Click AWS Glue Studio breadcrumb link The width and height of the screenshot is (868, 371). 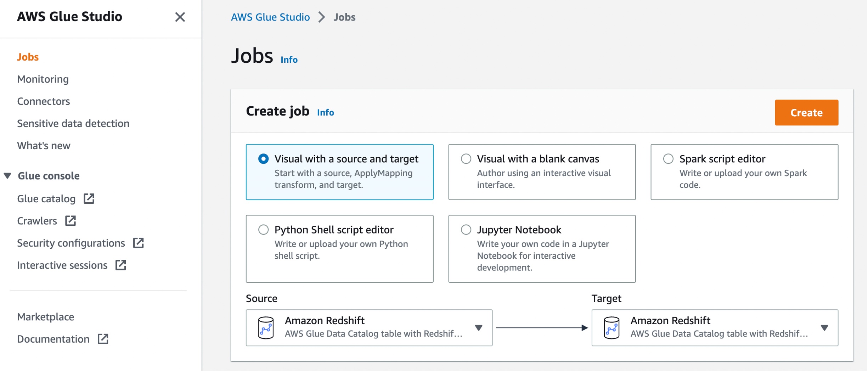(270, 17)
